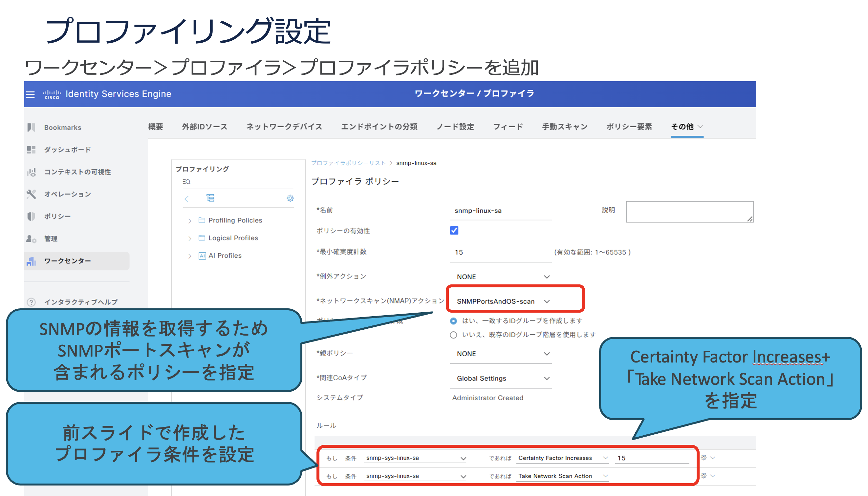
Task: Expand the Profiling Policies tree folder
Action: (190, 221)
